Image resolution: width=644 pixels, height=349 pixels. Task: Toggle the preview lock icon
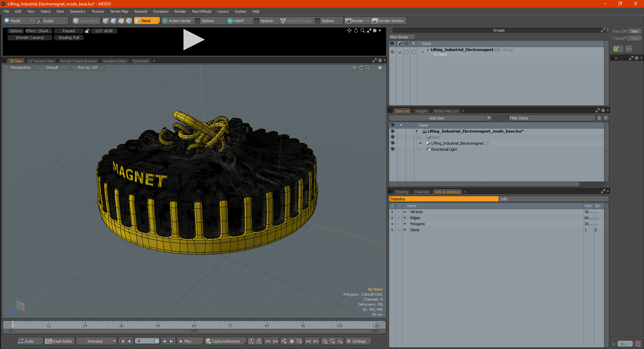click(87, 31)
